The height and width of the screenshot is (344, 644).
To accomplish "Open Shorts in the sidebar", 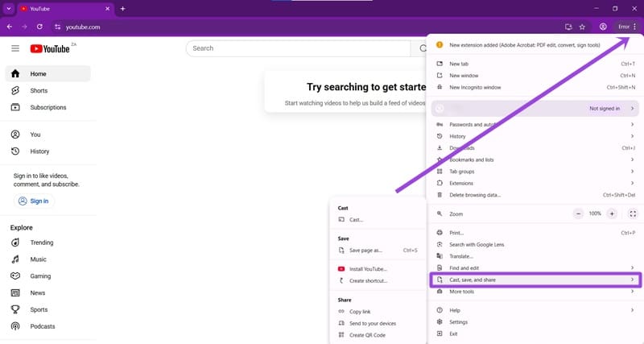I will (x=48, y=90).
